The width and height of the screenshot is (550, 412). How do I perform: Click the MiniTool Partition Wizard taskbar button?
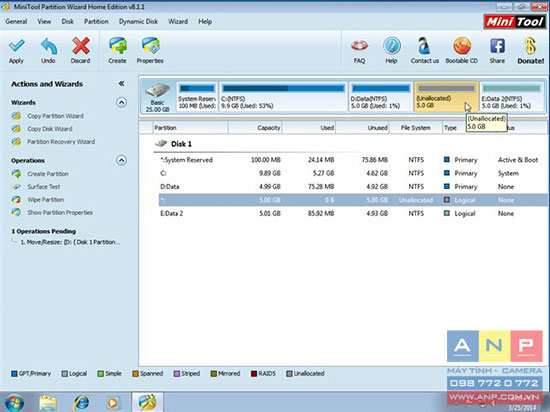pos(147,402)
